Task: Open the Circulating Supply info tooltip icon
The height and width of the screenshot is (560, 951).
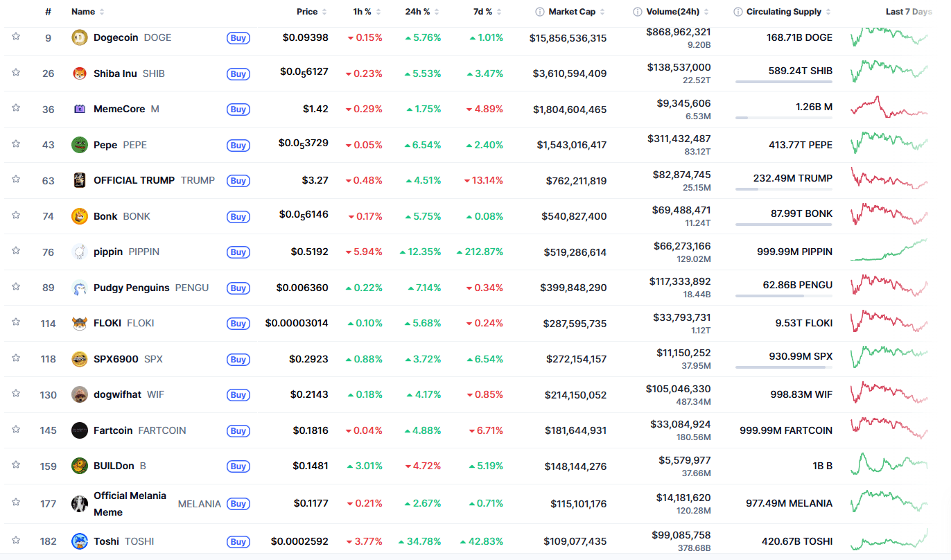Action: (x=738, y=11)
